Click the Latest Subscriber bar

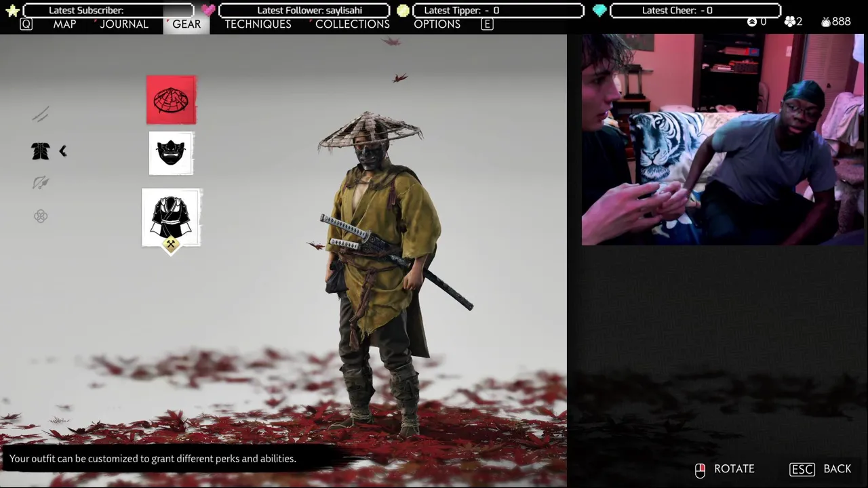click(x=108, y=10)
